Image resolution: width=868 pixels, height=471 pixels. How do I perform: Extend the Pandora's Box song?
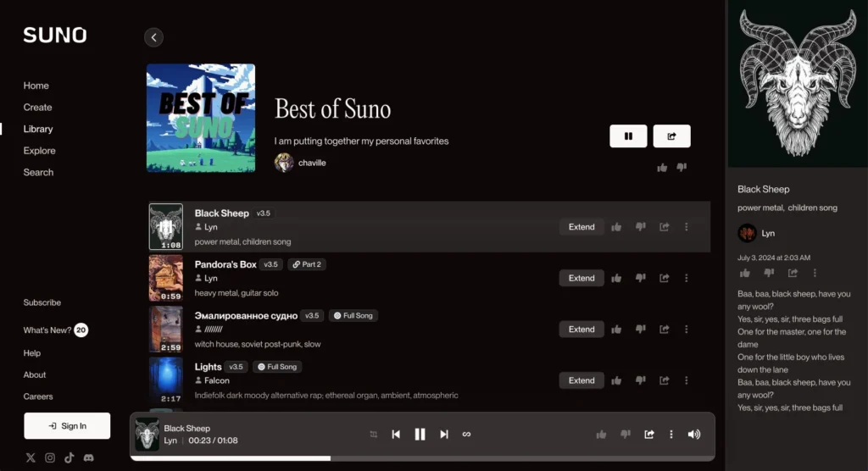pyautogui.click(x=581, y=278)
